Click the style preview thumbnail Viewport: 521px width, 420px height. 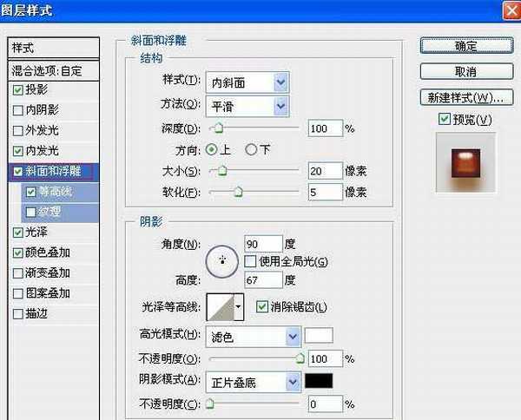click(x=466, y=163)
